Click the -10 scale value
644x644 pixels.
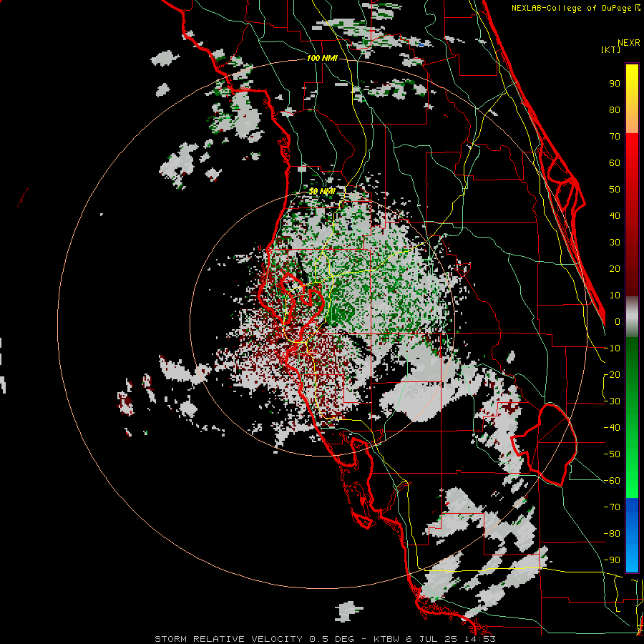coord(612,348)
